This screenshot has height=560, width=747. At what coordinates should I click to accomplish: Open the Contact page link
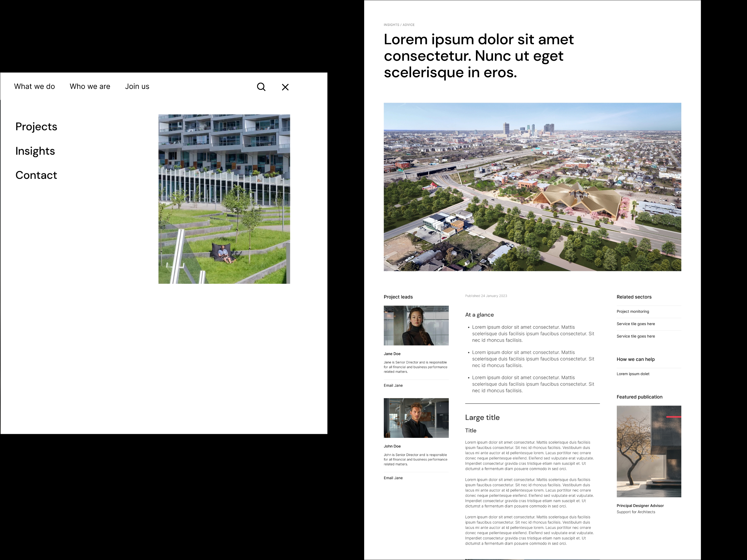click(x=36, y=175)
